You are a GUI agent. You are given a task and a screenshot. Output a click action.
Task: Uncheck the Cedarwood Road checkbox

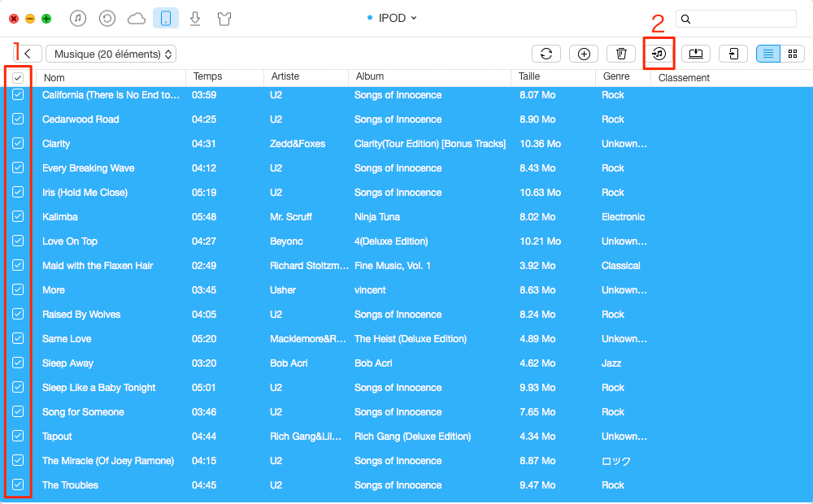18,119
